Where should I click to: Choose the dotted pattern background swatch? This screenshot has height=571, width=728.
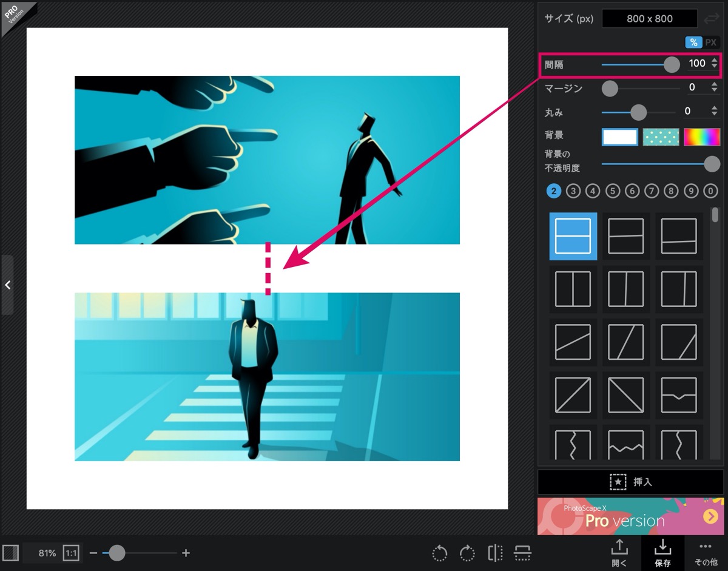tap(661, 137)
